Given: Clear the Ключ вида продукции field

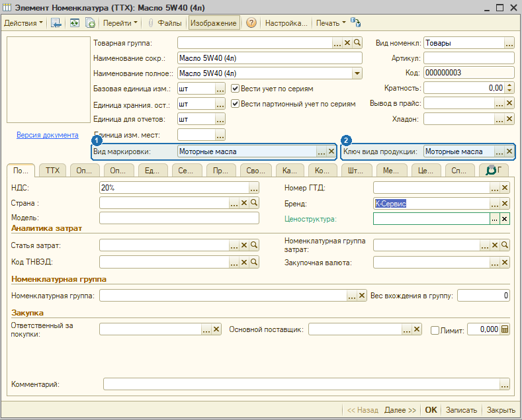Looking at the screenshot, I should tap(509, 151).
